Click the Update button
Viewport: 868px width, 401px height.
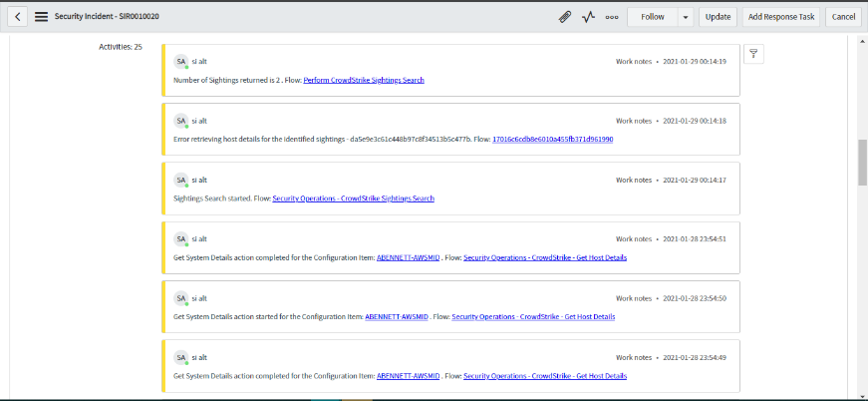coord(718,17)
